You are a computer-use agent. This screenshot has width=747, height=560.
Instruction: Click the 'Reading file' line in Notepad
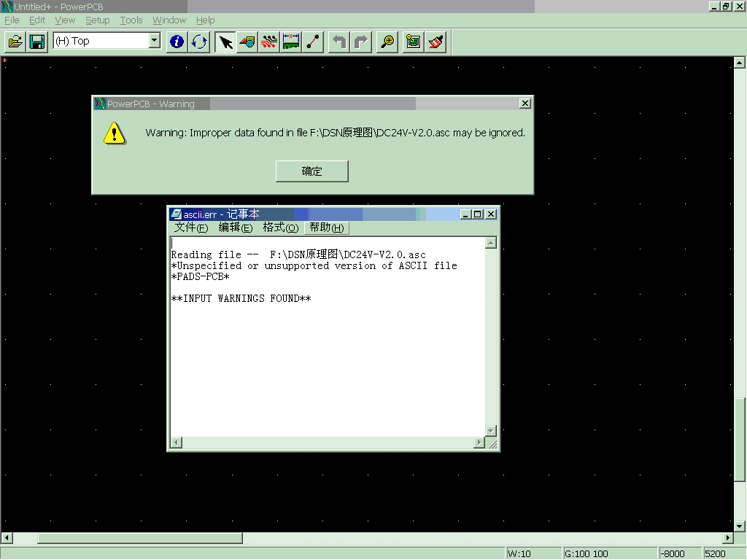point(298,254)
